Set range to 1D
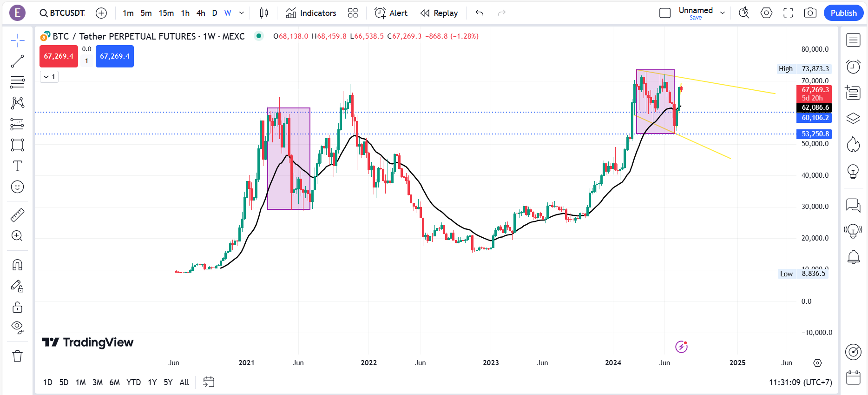Screen dimensions: 868x395 tap(48, 382)
